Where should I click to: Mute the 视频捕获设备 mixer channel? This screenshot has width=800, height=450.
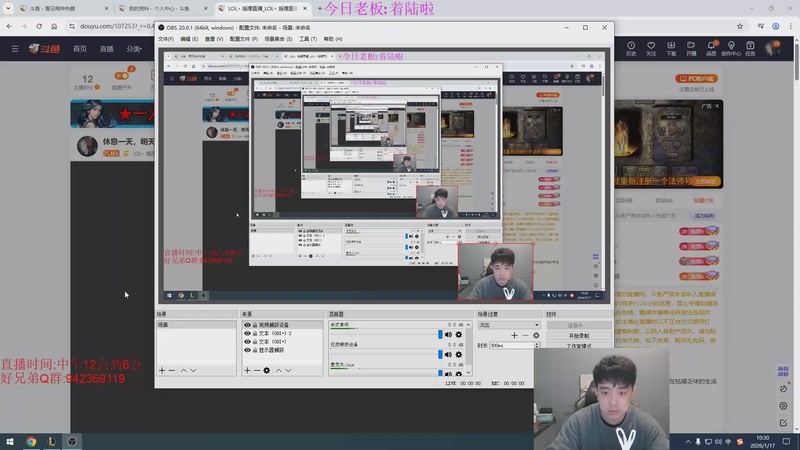tap(448, 355)
